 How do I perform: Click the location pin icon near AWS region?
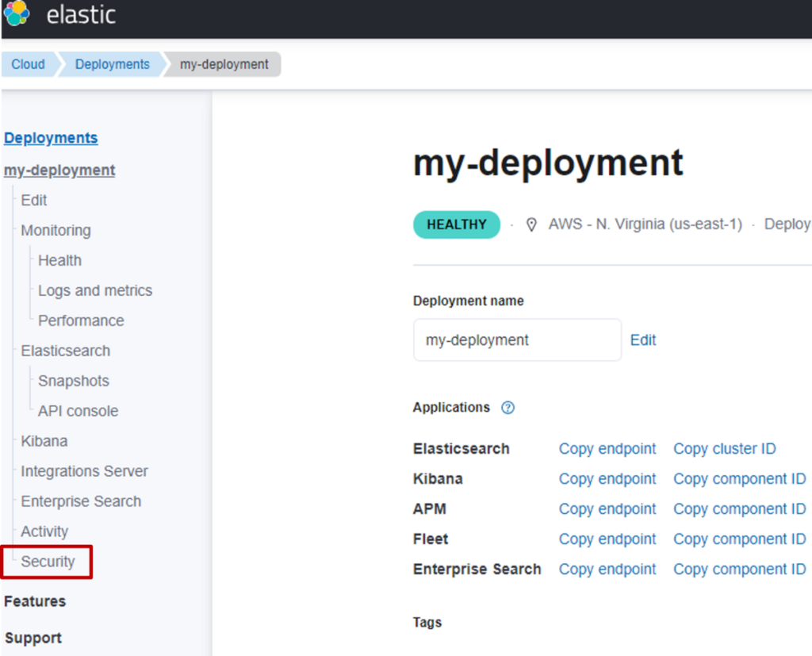[x=531, y=224]
